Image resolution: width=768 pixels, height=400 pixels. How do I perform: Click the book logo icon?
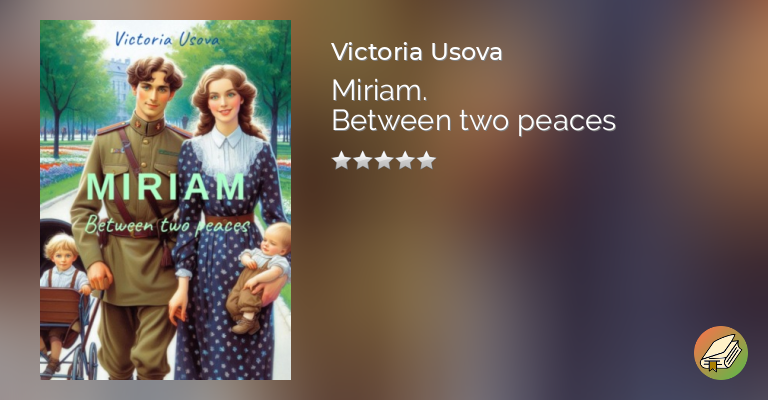click(720, 353)
